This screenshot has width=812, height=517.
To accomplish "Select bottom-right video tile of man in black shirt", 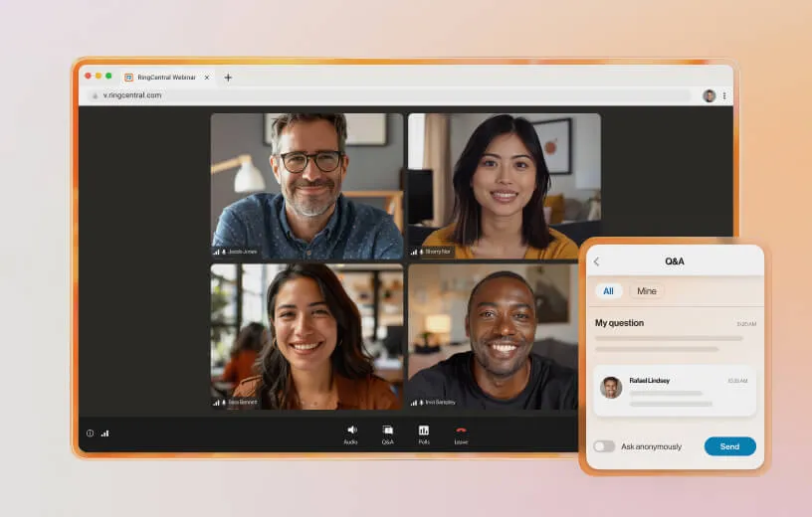I will click(493, 337).
